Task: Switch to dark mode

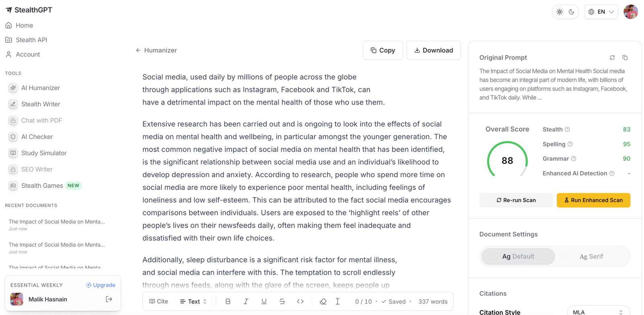Action: point(571,12)
